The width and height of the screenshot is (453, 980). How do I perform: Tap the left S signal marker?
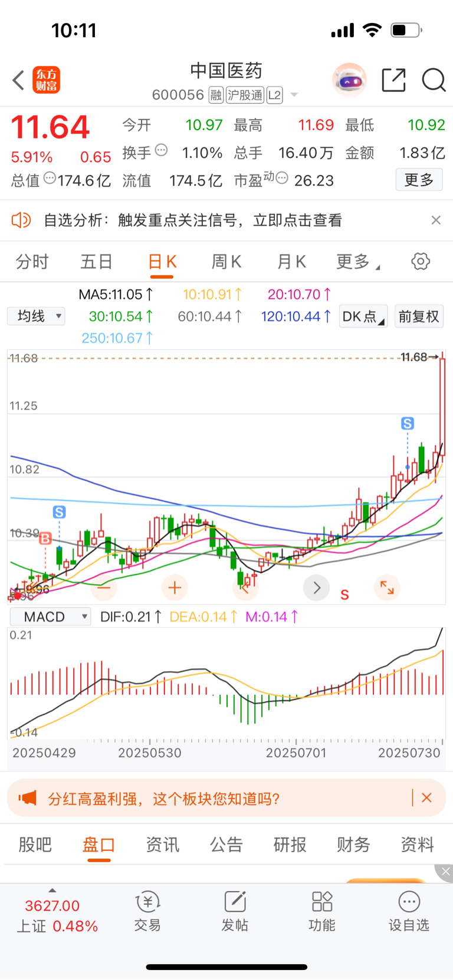pyautogui.click(x=59, y=512)
